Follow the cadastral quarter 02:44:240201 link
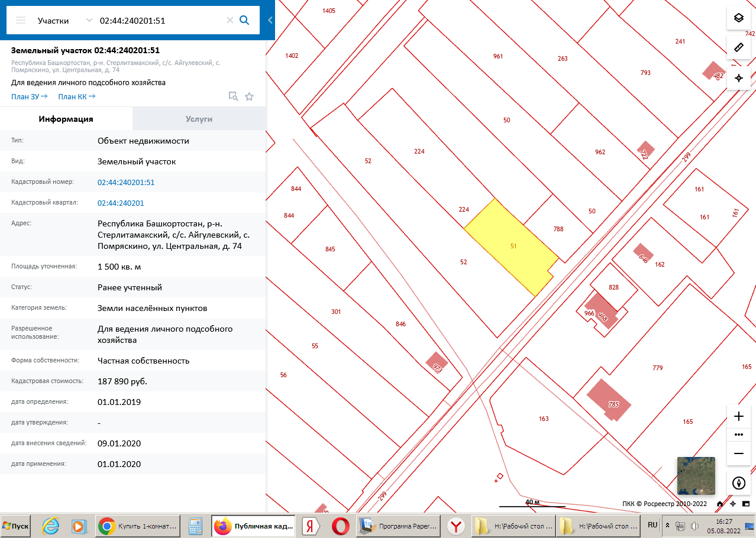 pos(121,203)
